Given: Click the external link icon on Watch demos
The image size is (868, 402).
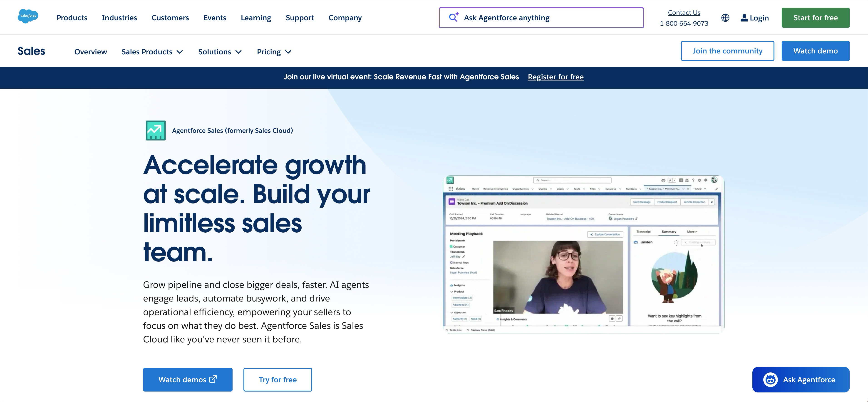Looking at the screenshot, I should coord(213,379).
